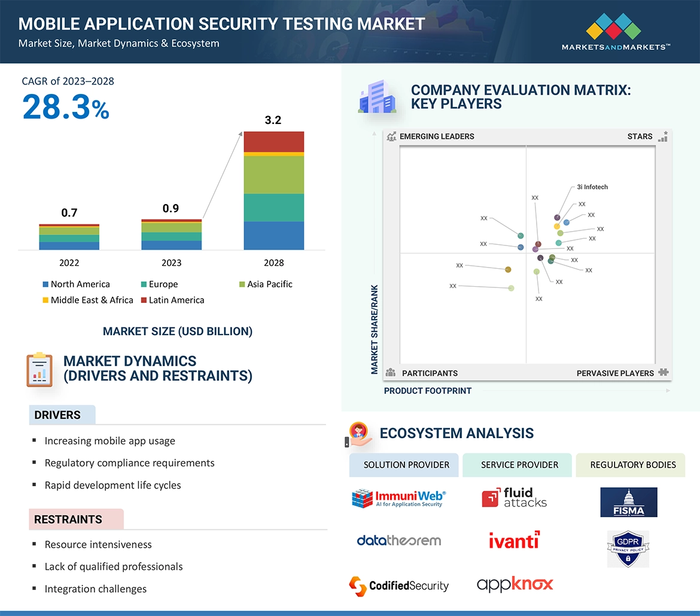Click the Latin America legend swatch

[144, 301]
